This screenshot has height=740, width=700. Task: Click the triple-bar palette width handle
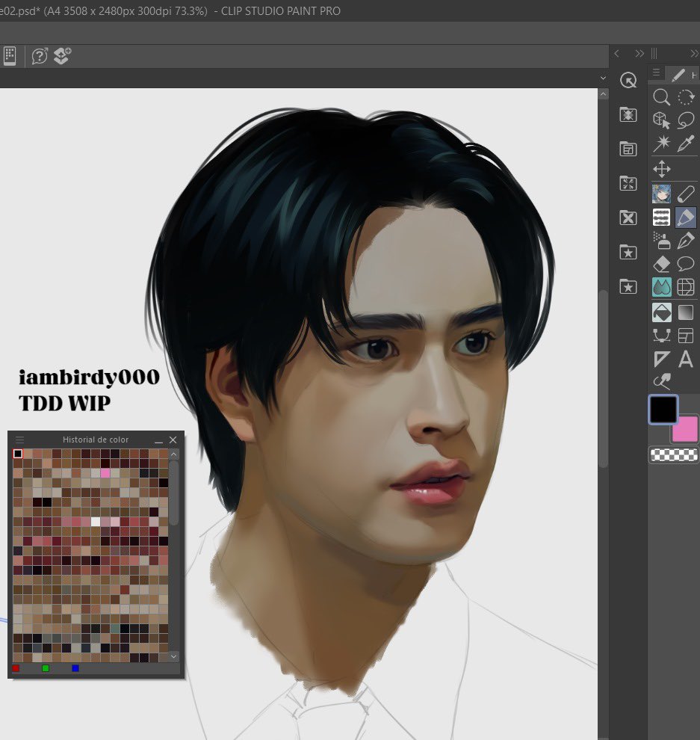(x=654, y=53)
